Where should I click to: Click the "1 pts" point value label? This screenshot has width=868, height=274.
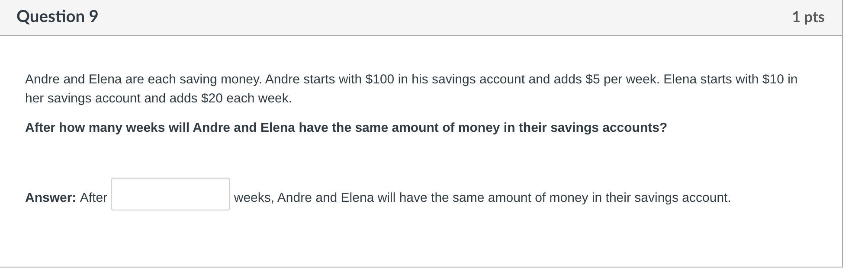click(x=807, y=17)
